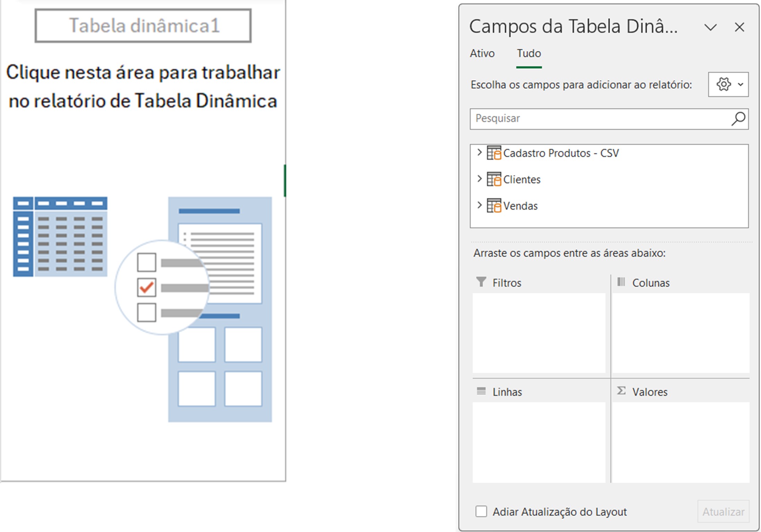Click 'Escolha os campos para adicionar' label

tap(581, 85)
